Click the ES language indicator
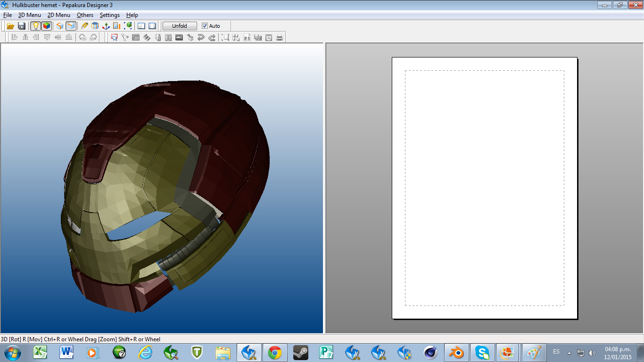Image resolution: width=644 pixels, height=362 pixels. 556,352
